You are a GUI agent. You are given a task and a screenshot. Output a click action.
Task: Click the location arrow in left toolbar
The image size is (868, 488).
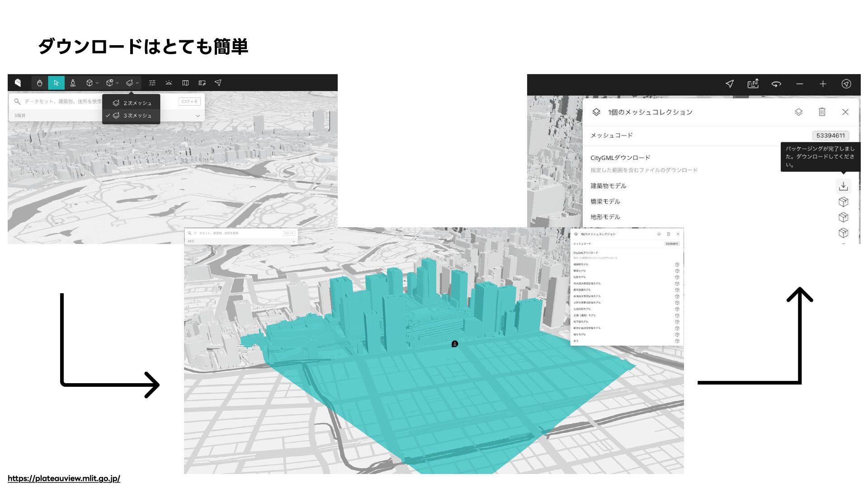point(218,83)
